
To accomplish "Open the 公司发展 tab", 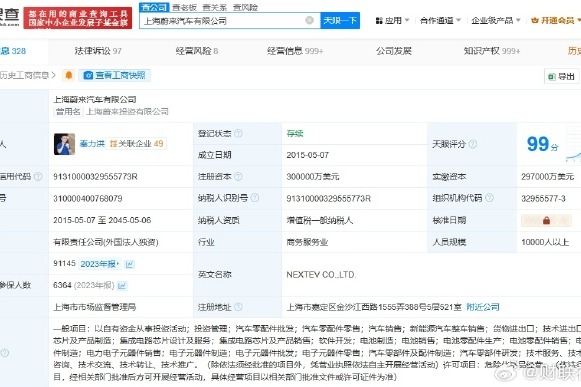I will [394, 51].
